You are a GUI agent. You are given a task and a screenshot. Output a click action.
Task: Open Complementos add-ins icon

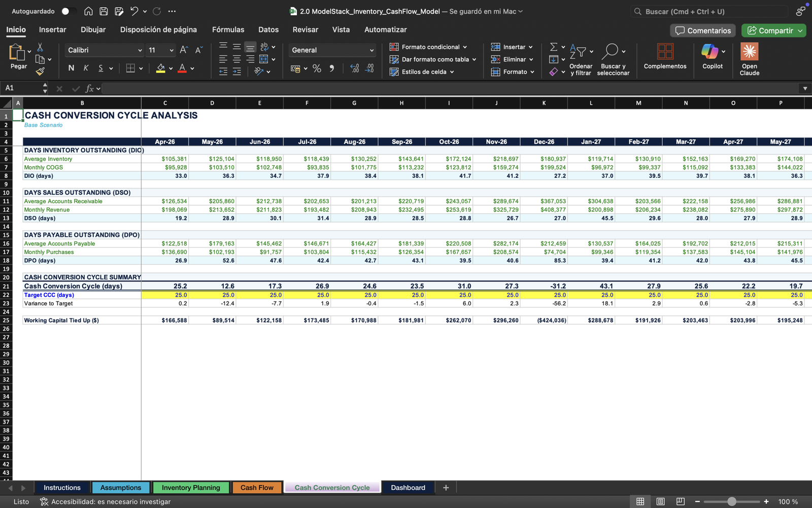(665, 52)
